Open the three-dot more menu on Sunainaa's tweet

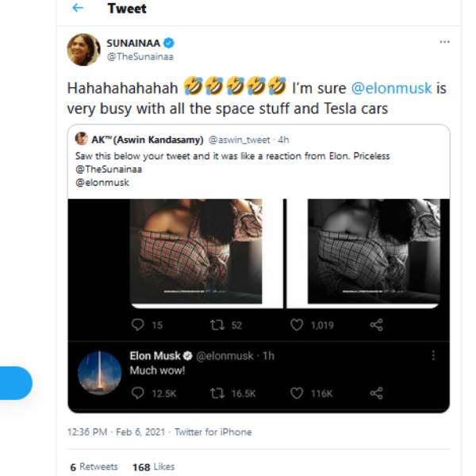(444, 42)
